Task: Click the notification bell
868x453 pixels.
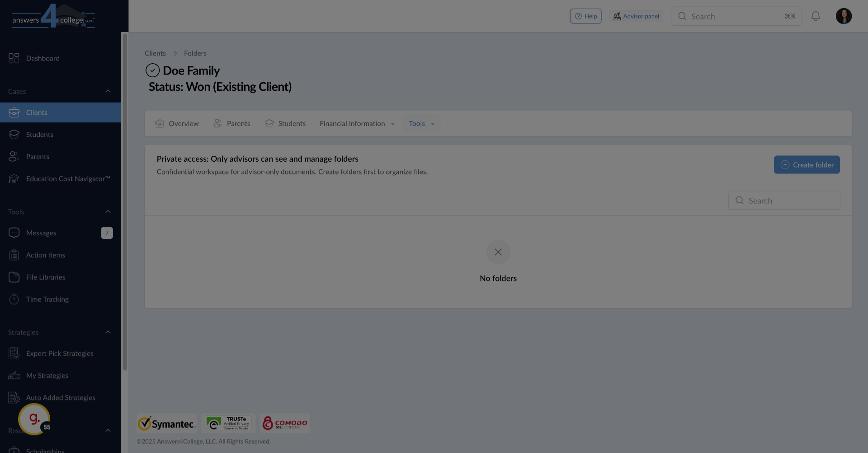Action: pyautogui.click(x=816, y=16)
